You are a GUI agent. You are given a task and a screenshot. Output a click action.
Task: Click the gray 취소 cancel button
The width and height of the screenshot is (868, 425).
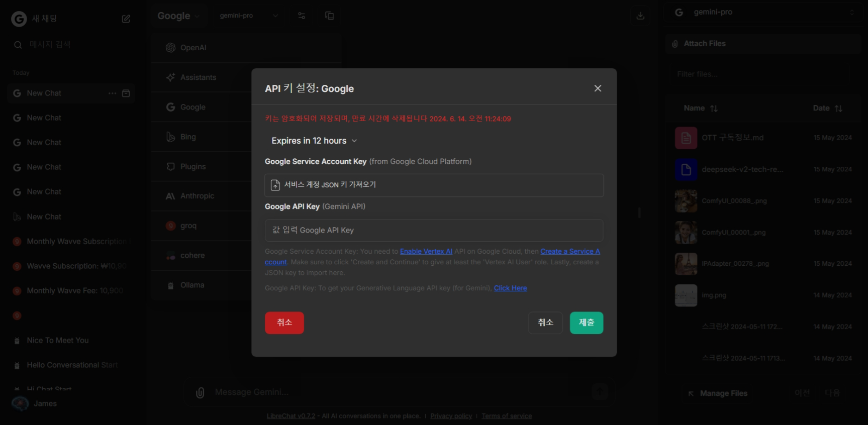point(545,323)
